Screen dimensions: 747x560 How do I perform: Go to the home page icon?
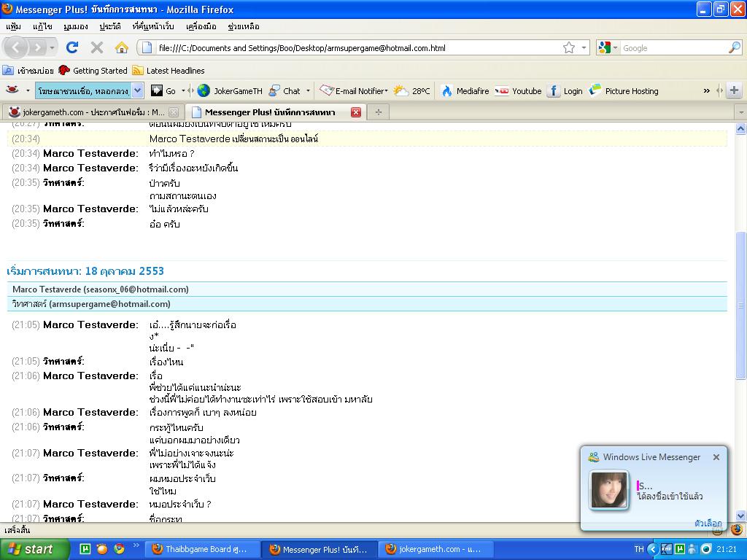122,47
